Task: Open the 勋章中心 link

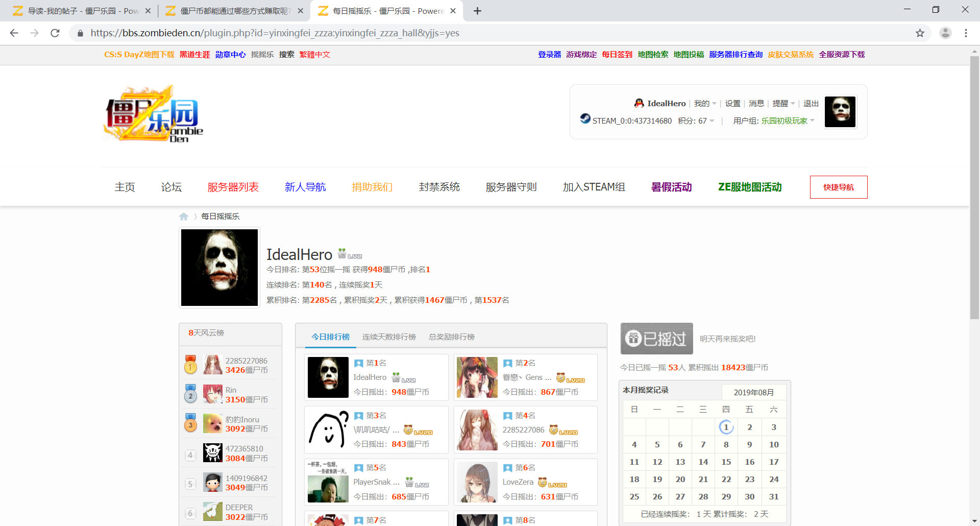Action: coord(230,55)
